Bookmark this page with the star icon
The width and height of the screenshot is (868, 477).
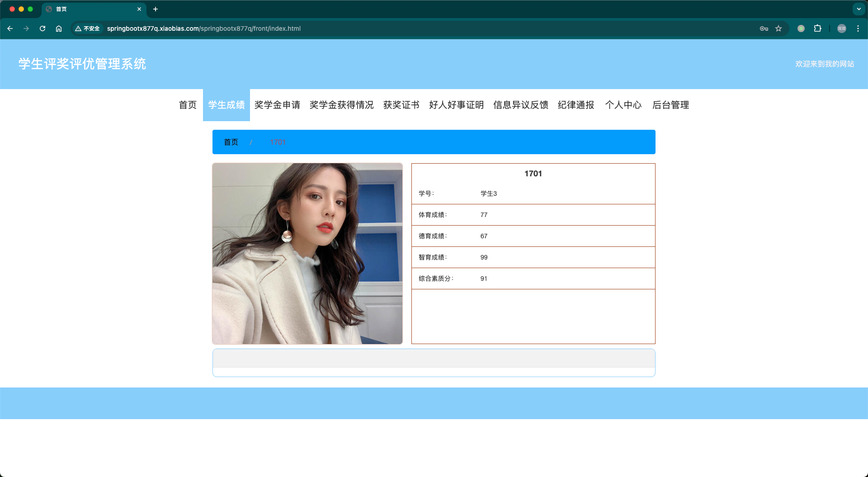pos(778,28)
